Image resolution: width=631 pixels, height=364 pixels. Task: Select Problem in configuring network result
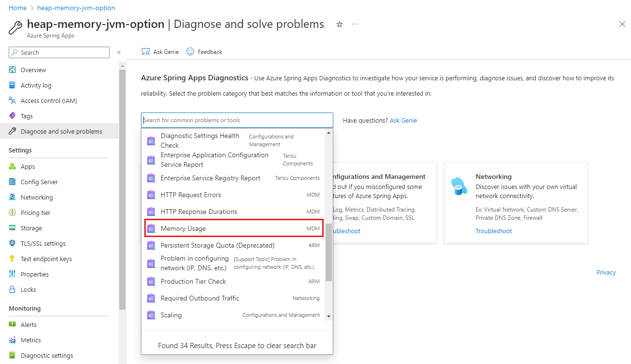pyautogui.click(x=234, y=263)
